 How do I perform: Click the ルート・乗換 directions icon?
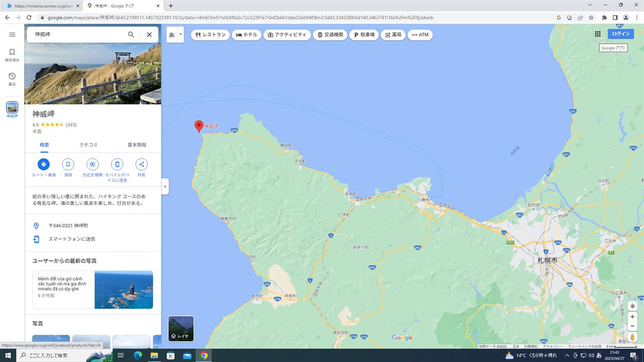[x=44, y=164]
